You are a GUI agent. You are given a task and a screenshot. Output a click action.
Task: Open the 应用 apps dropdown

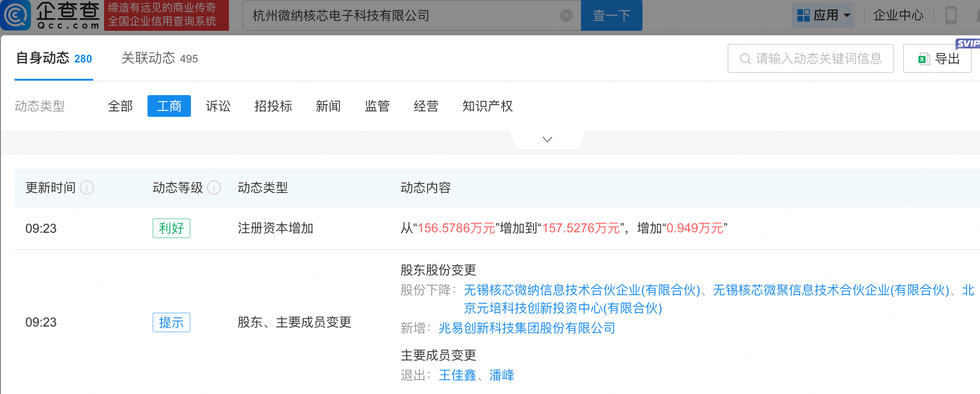tap(823, 15)
